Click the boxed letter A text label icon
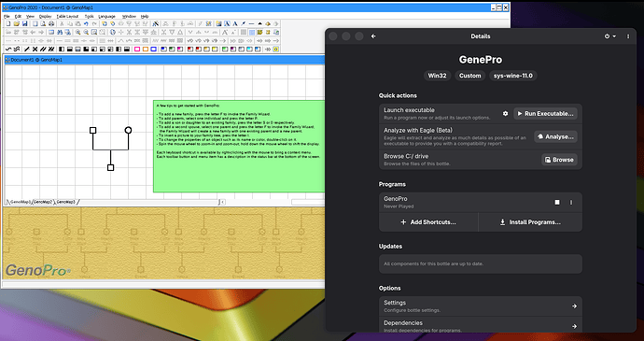Viewport: 644px width, 341px height. 227,24
